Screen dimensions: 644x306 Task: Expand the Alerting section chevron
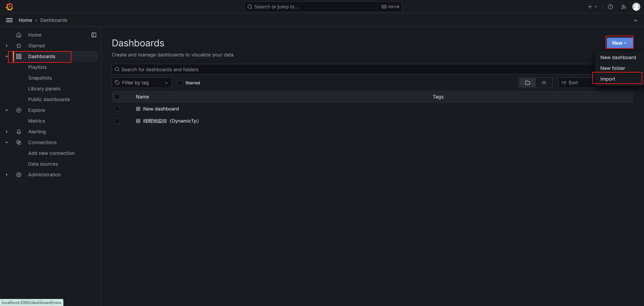coord(7,132)
